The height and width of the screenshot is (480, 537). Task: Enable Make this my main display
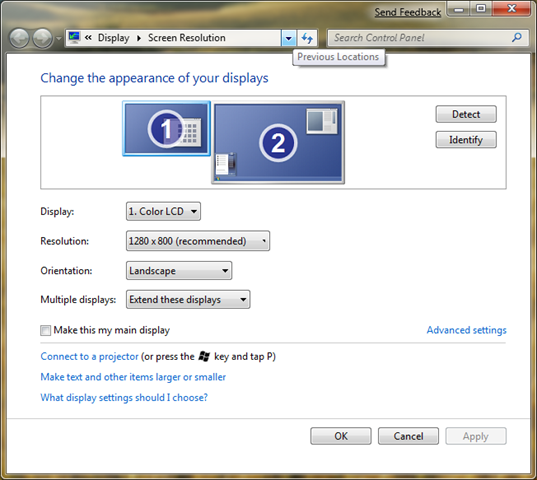point(46,331)
